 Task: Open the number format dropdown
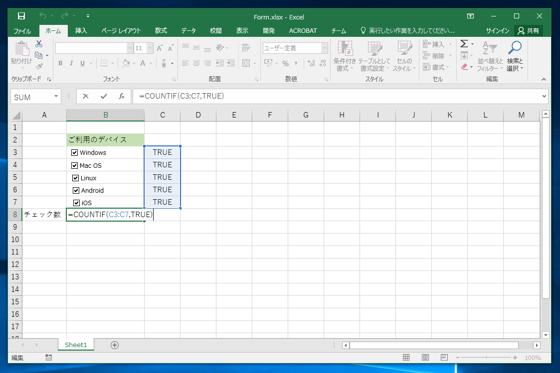(x=324, y=48)
